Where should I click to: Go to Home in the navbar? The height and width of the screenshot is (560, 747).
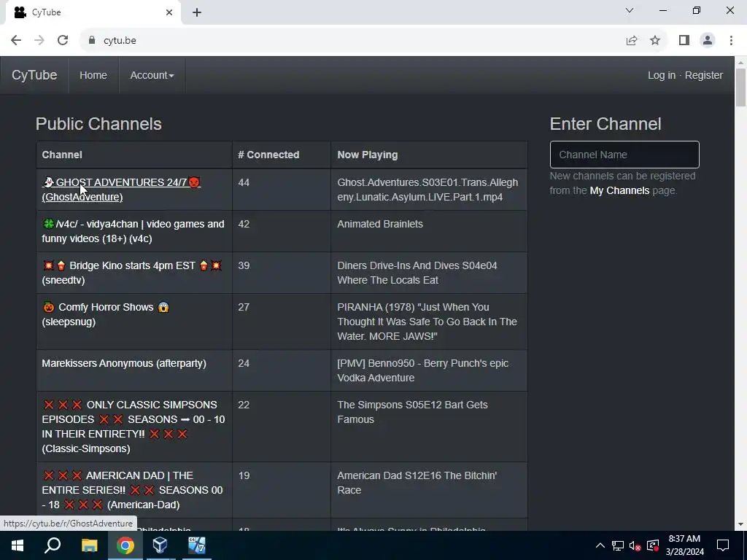point(93,75)
